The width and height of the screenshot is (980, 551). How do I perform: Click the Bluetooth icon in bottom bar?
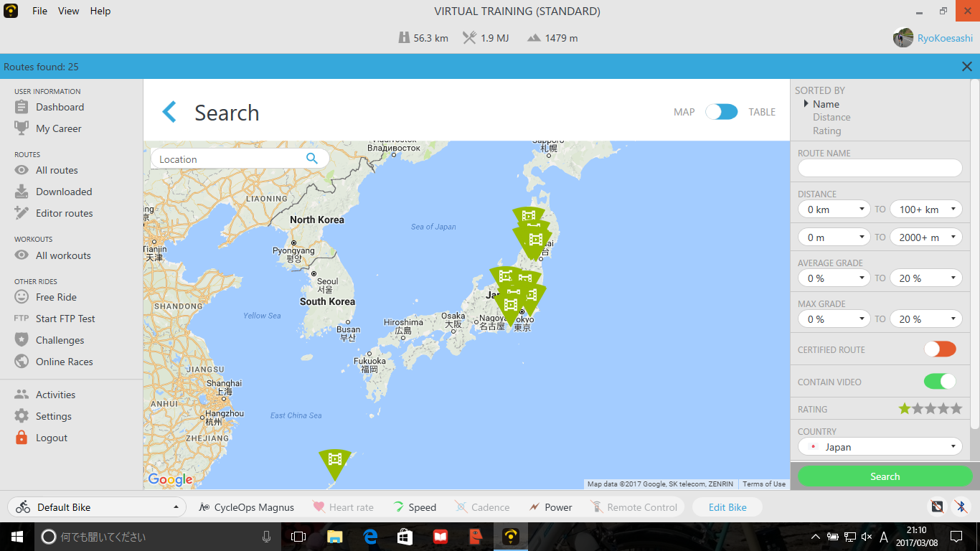point(961,507)
